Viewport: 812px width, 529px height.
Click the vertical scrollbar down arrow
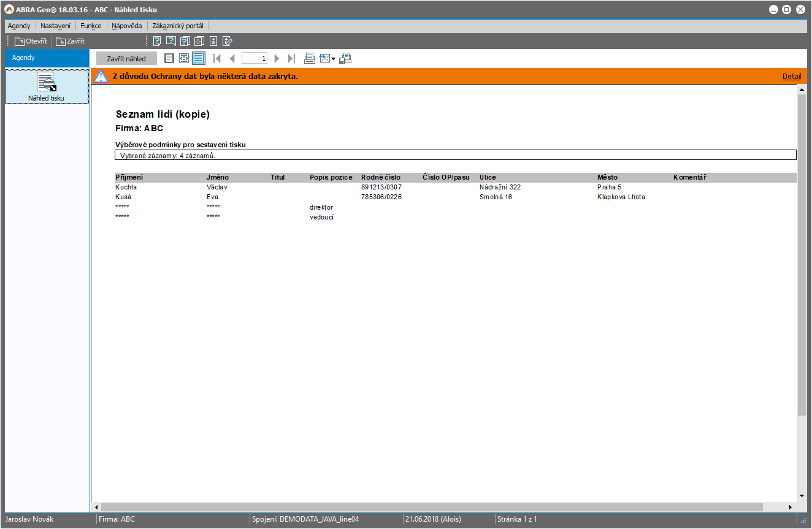(x=802, y=495)
